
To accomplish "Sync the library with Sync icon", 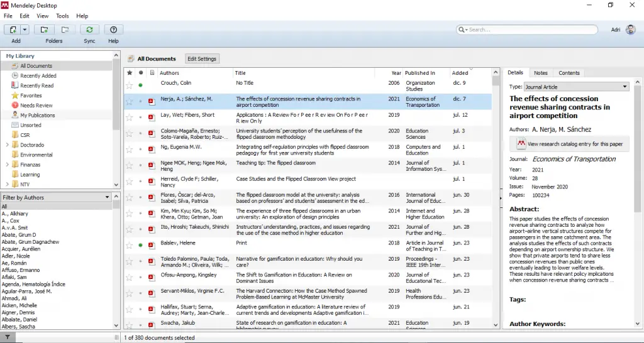I will pyautogui.click(x=89, y=30).
